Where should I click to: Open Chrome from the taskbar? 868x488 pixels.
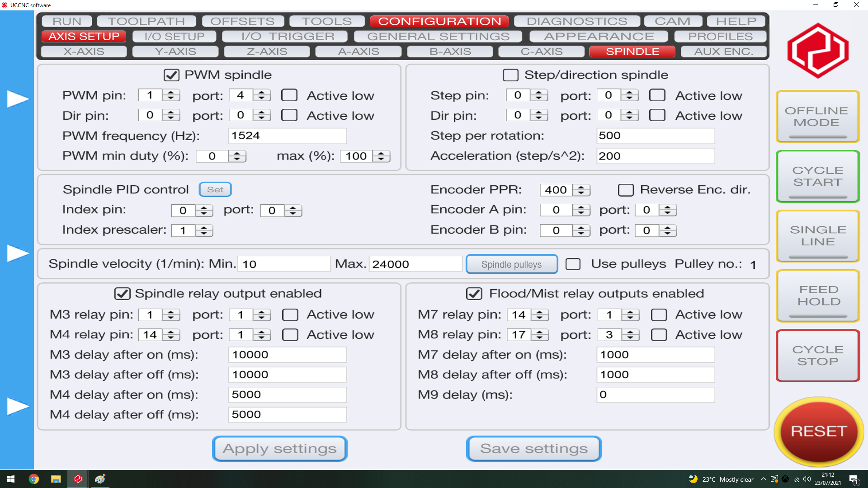click(34, 479)
